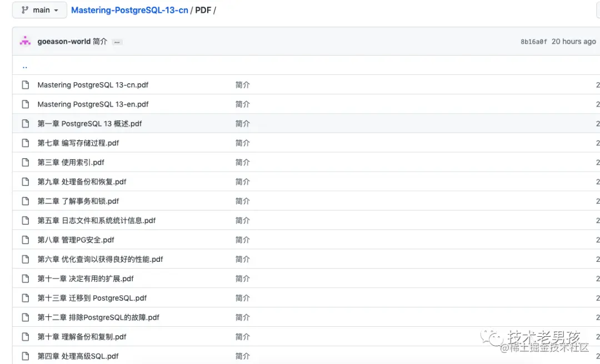Image resolution: width=600 pixels, height=364 pixels.
Task: Open 第二章 了解事务和锁.pdf
Action: point(78,201)
